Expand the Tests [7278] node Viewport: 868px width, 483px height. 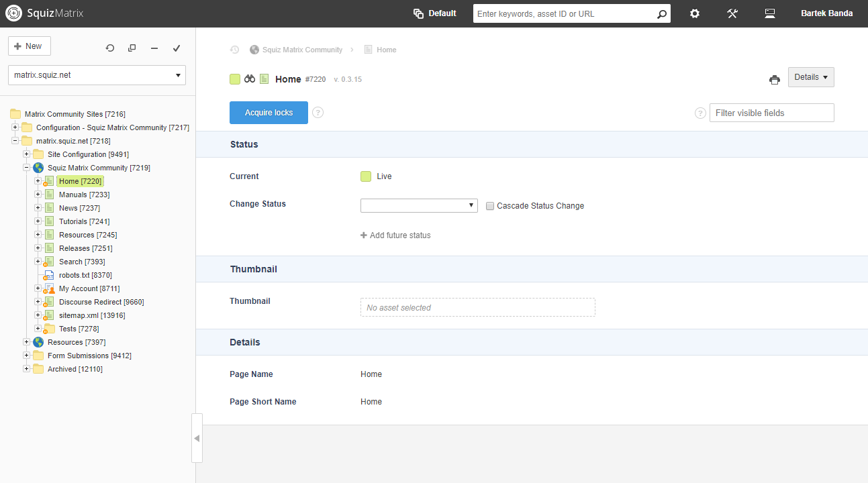[x=38, y=329]
